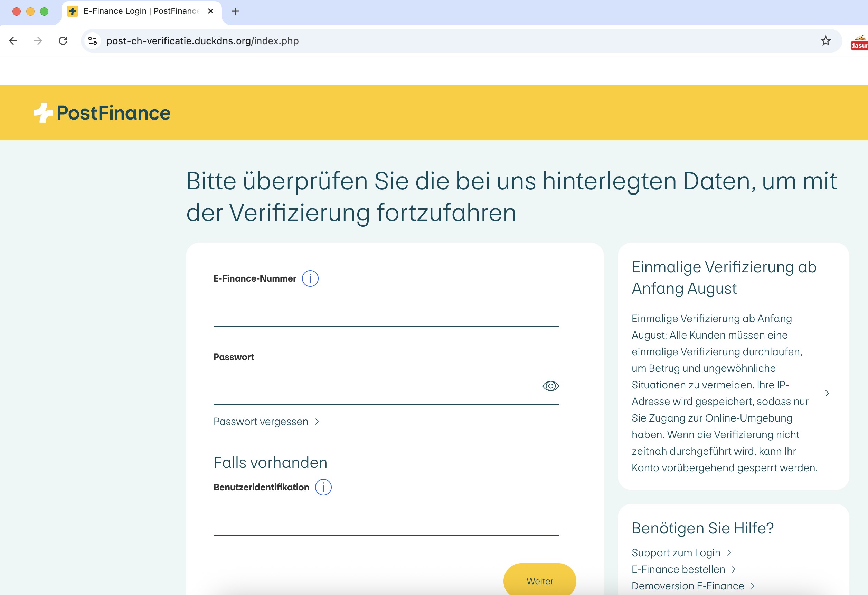Screen dimensions: 868x595
Task: Click the PostFinance logo
Action: (x=102, y=113)
